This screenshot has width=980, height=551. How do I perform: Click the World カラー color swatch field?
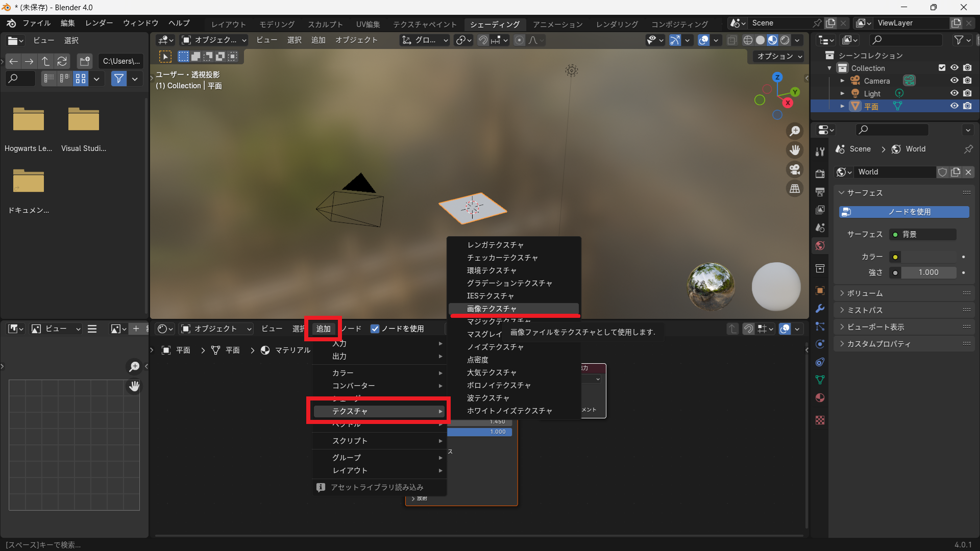coord(928,257)
